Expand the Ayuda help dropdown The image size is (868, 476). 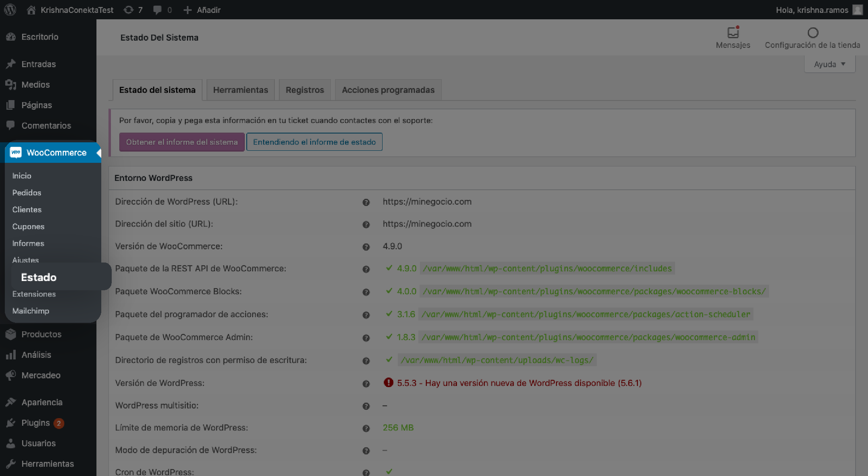click(x=830, y=64)
